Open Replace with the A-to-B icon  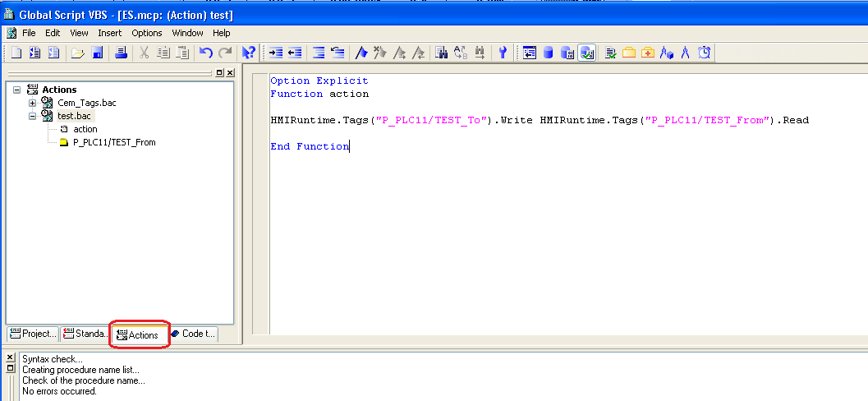click(x=461, y=53)
